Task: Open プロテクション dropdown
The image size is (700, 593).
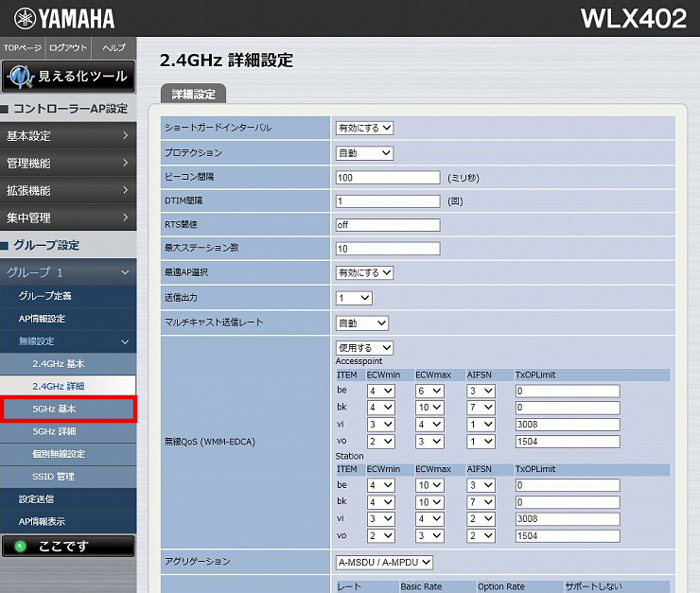Action: pos(364,153)
